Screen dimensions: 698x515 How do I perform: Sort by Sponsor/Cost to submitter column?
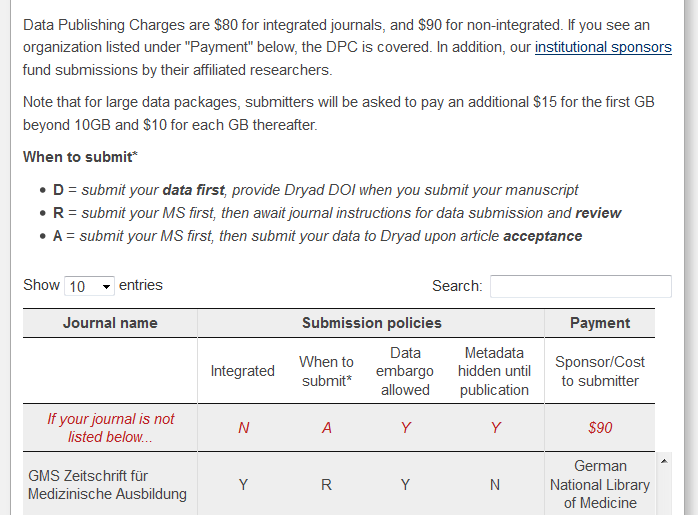[x=600, y=371]
